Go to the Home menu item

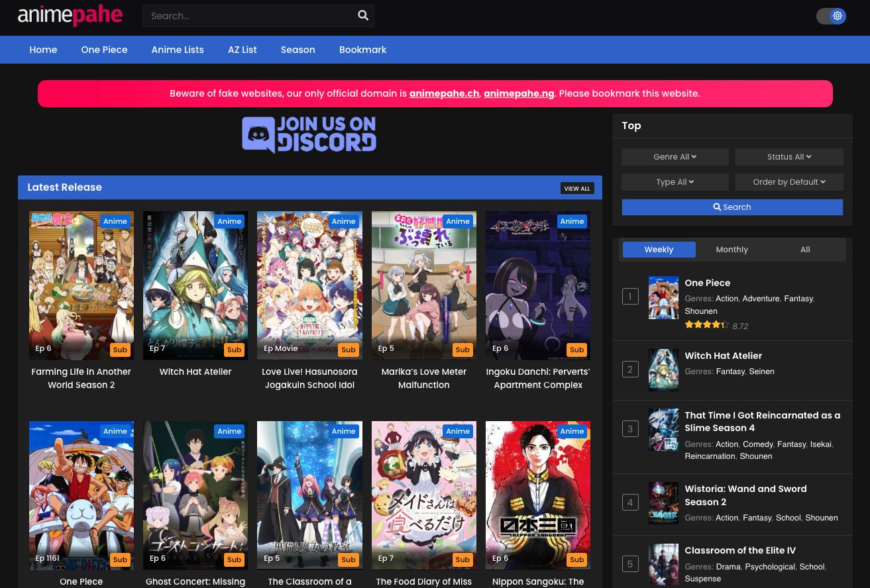pos(43,50)
